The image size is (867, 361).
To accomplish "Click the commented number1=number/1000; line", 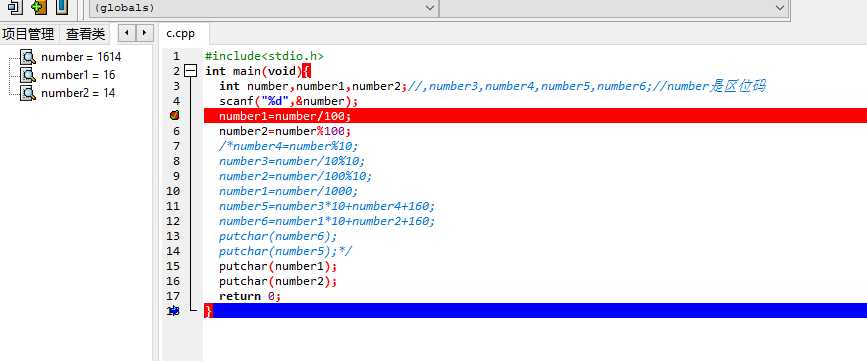I will (x=289, y=191).
